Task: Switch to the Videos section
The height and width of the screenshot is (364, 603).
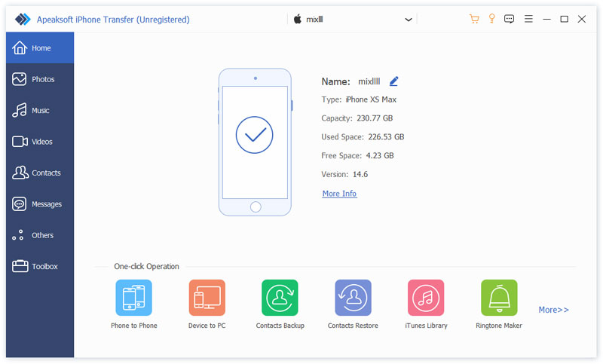Action: pyautogui.click(x=40, y=142)
